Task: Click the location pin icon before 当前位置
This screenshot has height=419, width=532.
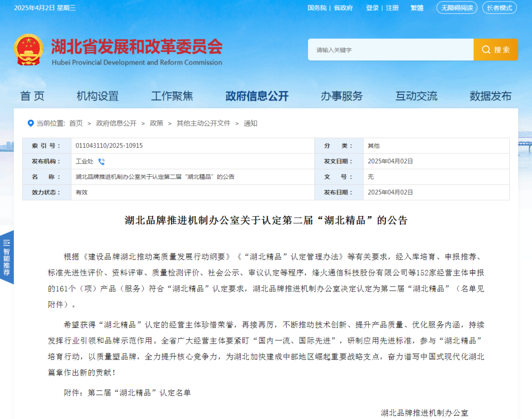Action: (31, 124)
